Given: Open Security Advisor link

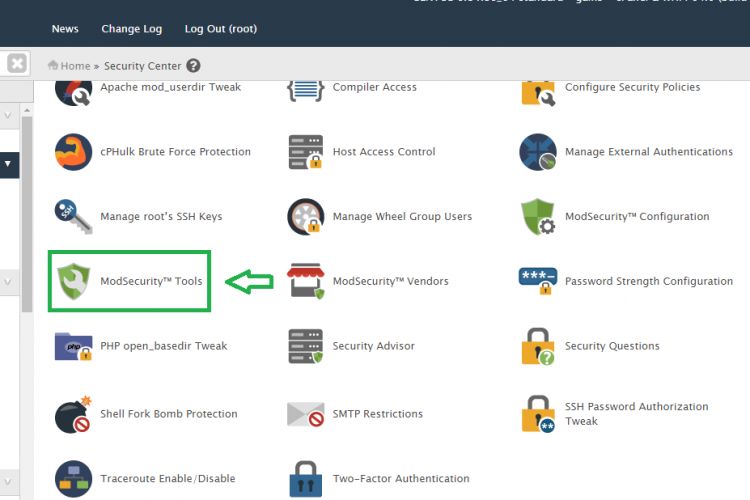Looking at the screenshot, I should (x=374, y=346).
